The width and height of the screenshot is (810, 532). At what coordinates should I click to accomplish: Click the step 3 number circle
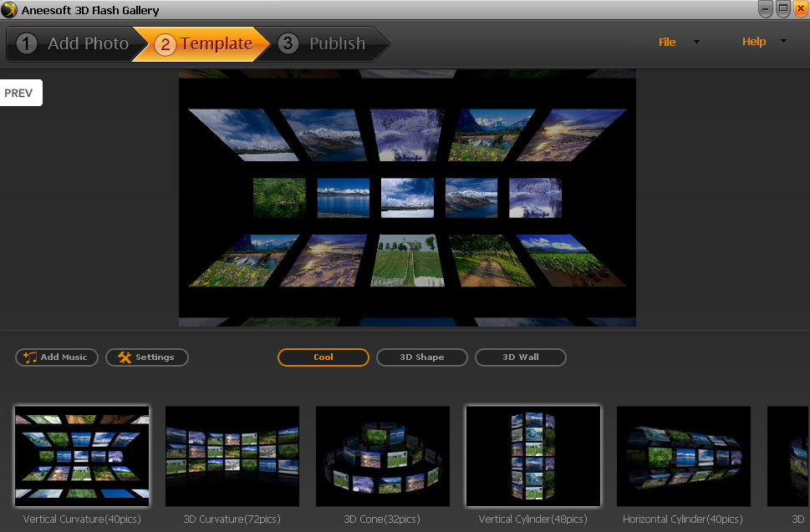288,43
